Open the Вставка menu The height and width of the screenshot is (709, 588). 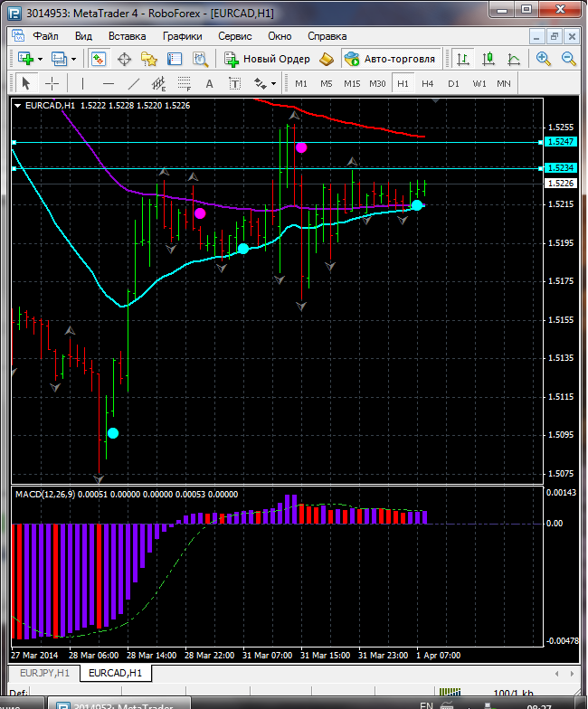coord(127,36)
